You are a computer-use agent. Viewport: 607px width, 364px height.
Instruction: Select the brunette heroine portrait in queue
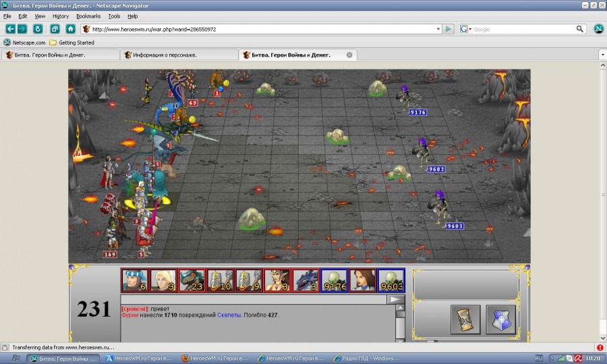click(x=362, y=280)
